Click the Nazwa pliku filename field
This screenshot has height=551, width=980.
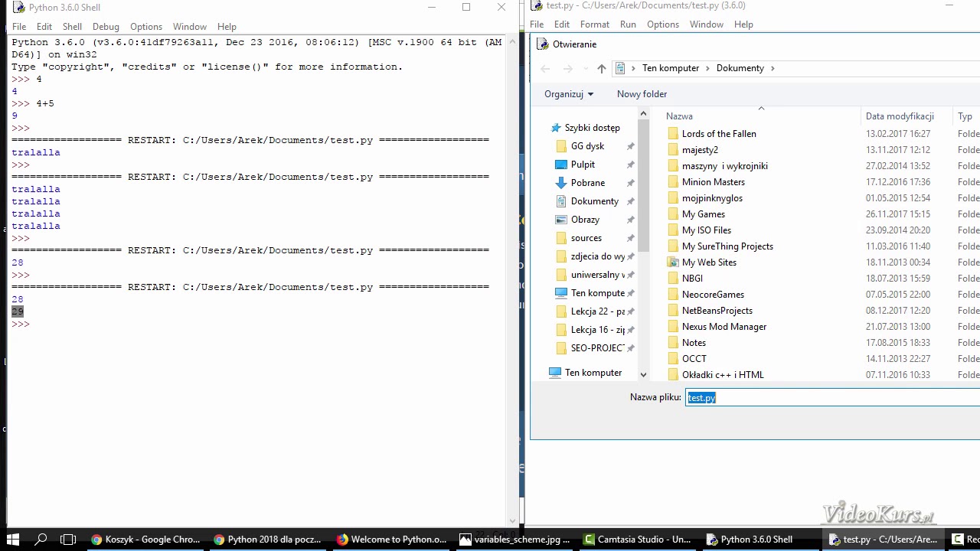tap(833, 397)
